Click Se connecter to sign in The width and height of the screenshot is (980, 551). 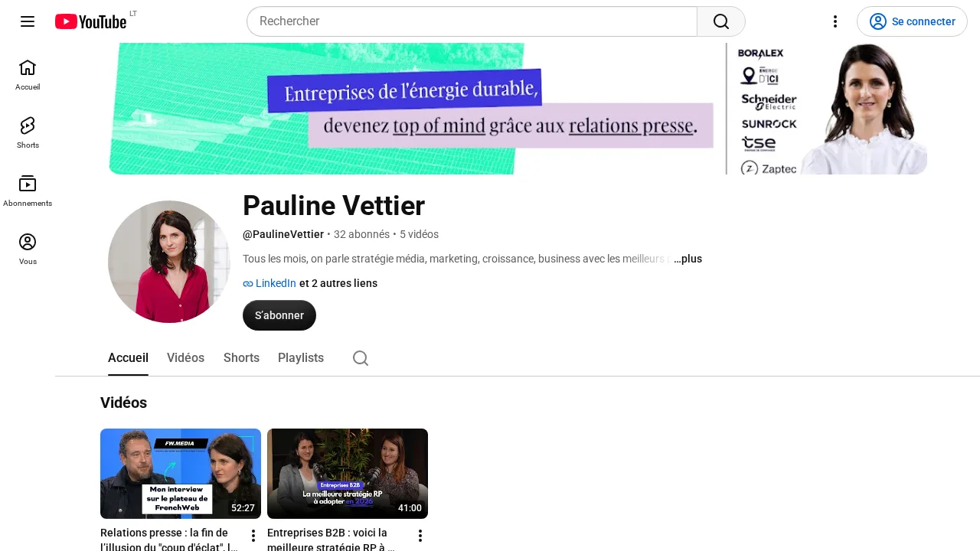(912, 21)
